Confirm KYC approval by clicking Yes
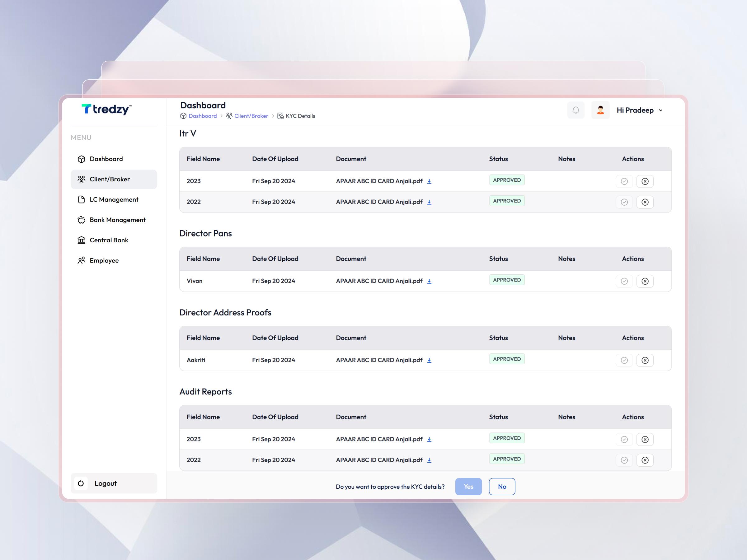 click(468, 486)
